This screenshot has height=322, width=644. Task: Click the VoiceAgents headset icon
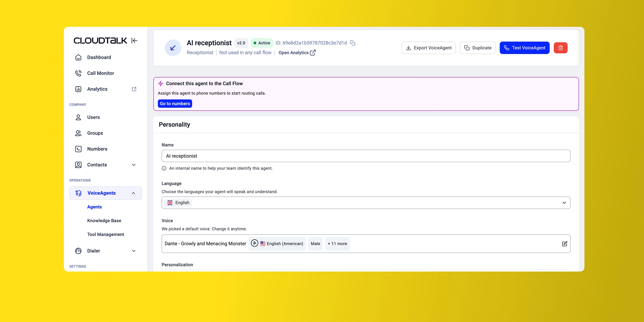click(x=78, y=193)
